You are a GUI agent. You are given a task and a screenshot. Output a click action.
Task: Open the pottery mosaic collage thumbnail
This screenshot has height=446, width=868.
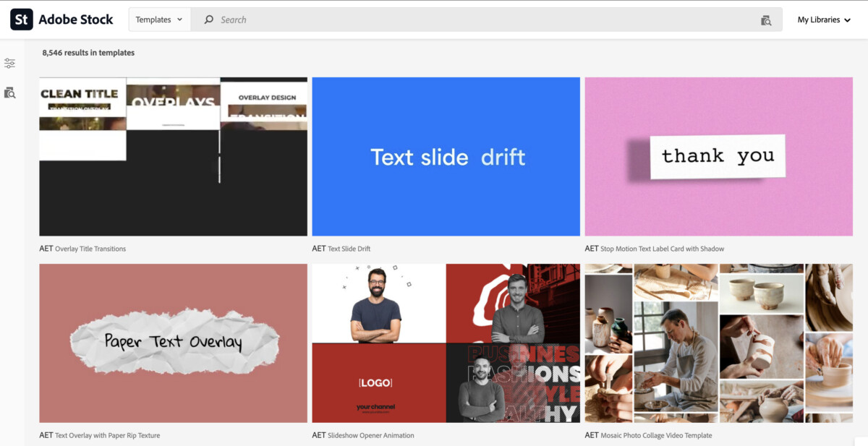tap(718, 343)
